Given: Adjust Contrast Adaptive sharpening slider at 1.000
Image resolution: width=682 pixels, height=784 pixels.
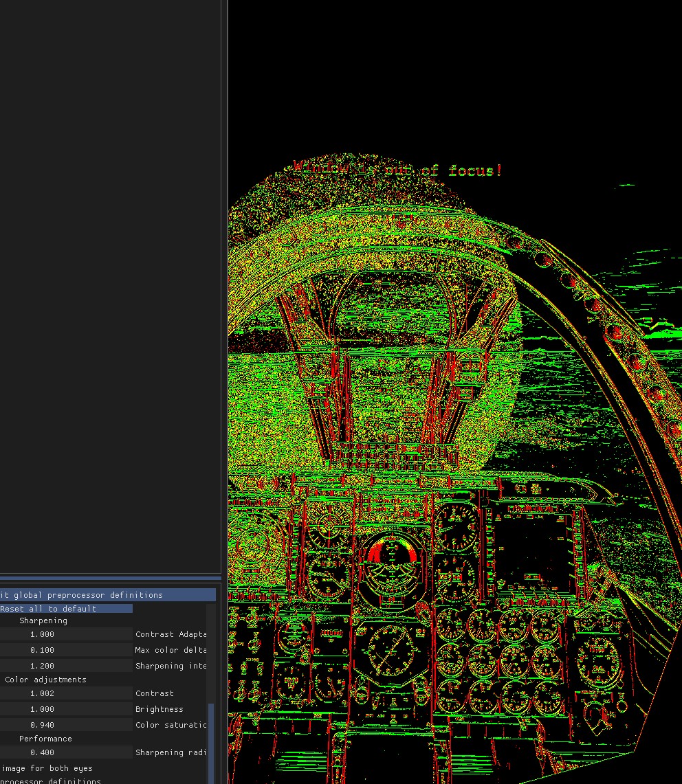Looking at the screenshot, I should (66, 634).
